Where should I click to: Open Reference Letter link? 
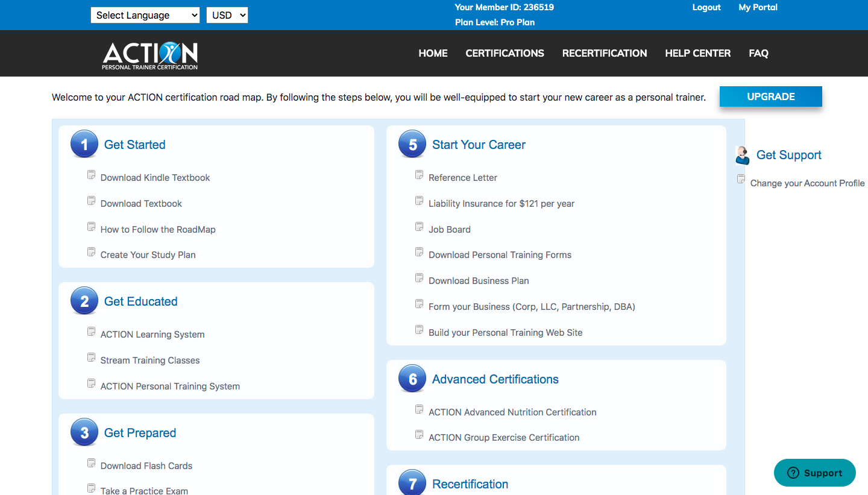(x=463, y=178)
